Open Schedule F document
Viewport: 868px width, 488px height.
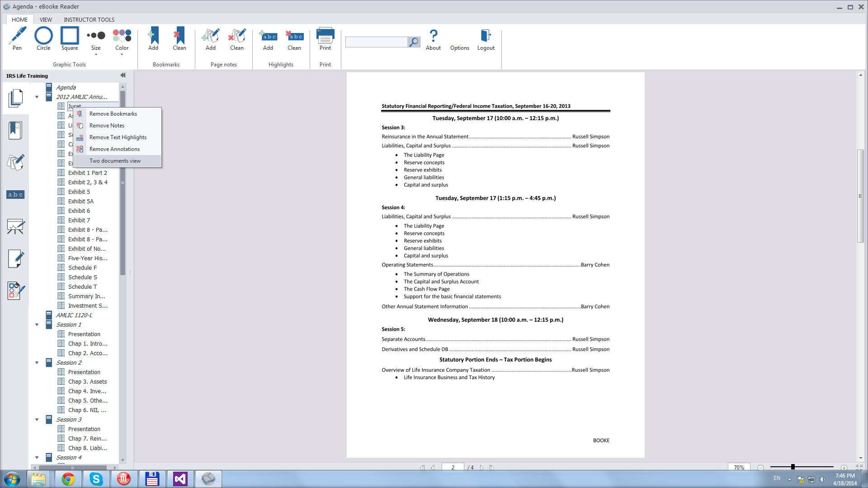coord(82,268)
